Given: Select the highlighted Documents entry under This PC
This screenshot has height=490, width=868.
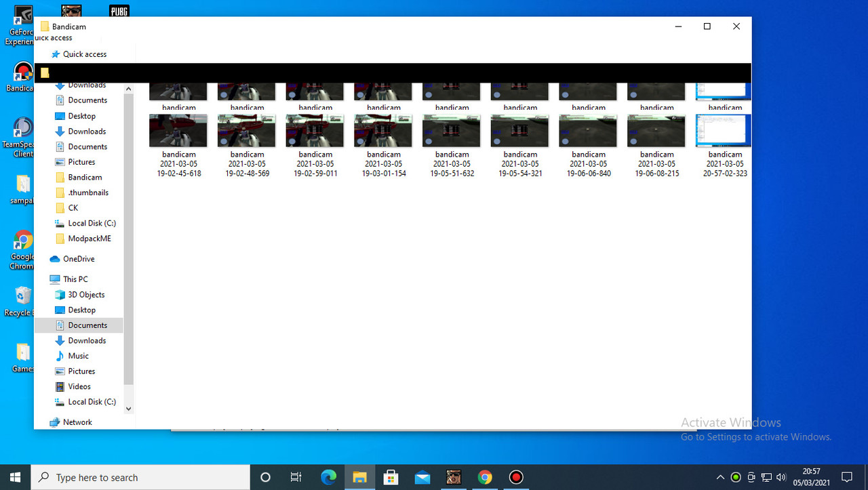Looking at the screenshot, I should click(x=79, y=325).
